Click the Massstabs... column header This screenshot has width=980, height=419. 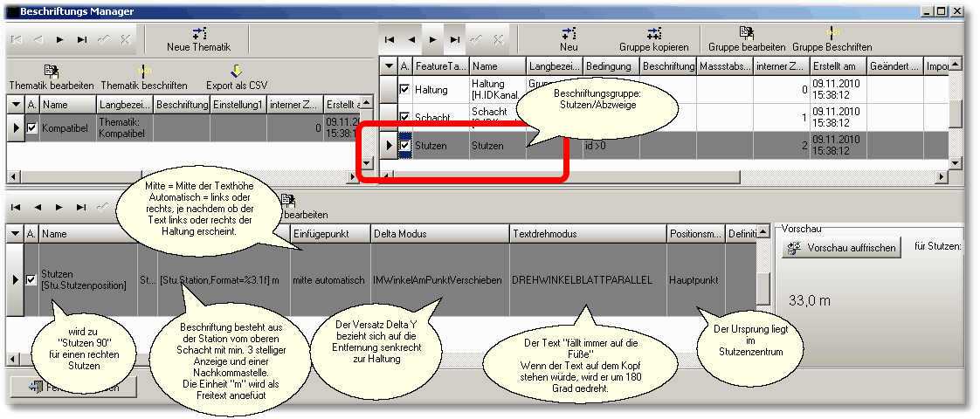pyautogui.click(x=725, y=65)
